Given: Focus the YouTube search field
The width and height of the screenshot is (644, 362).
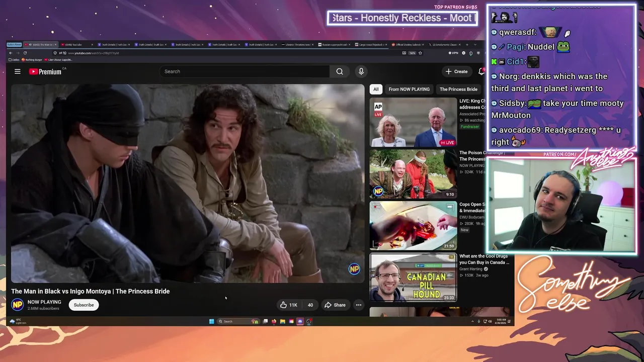Looking at the screenshot, I should [245, 71].
